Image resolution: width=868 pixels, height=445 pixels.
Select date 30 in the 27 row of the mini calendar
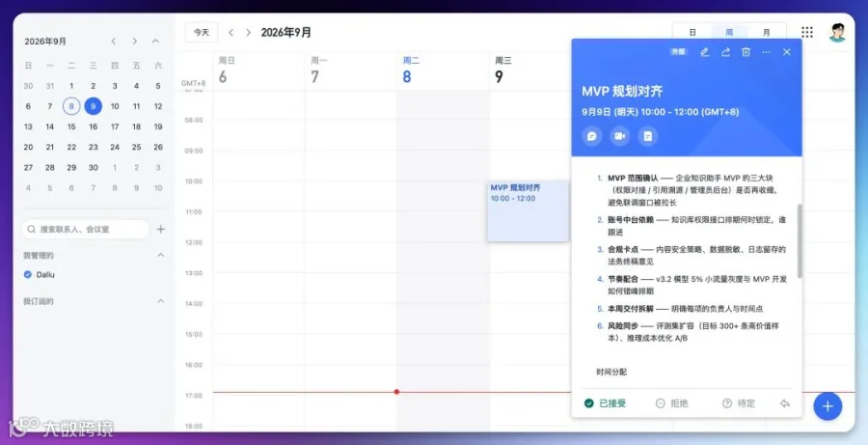tap(93, 167)
